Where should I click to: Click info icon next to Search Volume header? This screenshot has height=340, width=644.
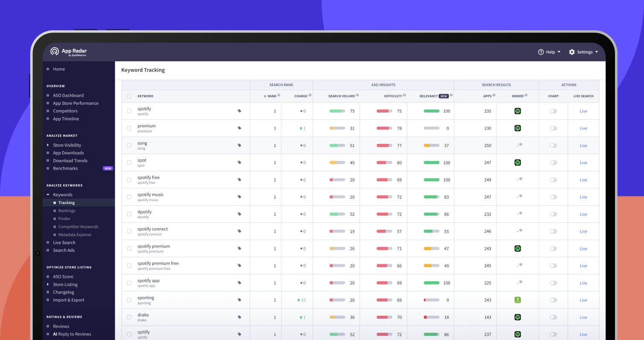tap(357, 95)
